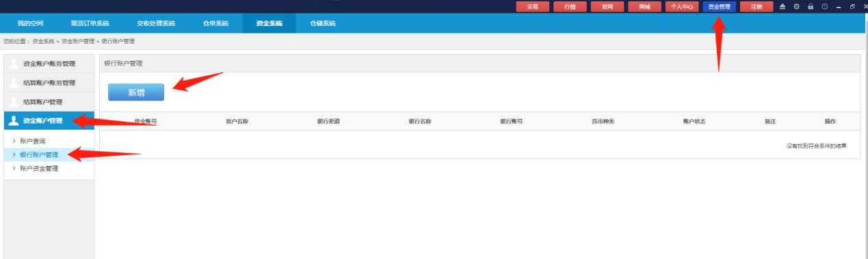Click the 银行渠道 column header
The image size is (868, 259).
(328, 122)
